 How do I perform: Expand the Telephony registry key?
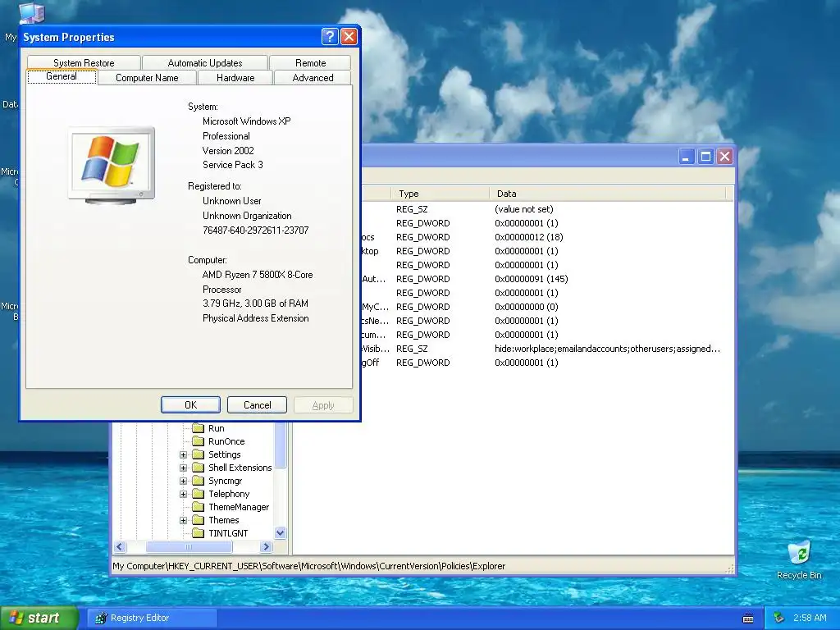tap(183, 494)
